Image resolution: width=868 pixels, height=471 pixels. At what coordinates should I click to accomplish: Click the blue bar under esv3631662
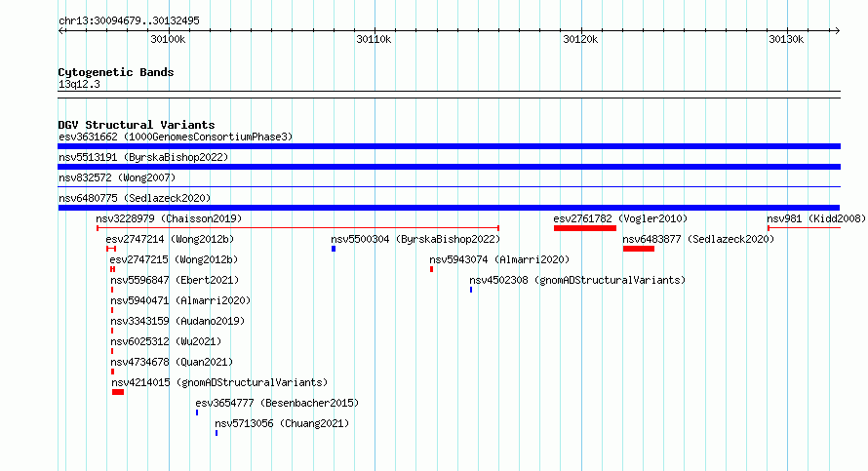(449, 146)
